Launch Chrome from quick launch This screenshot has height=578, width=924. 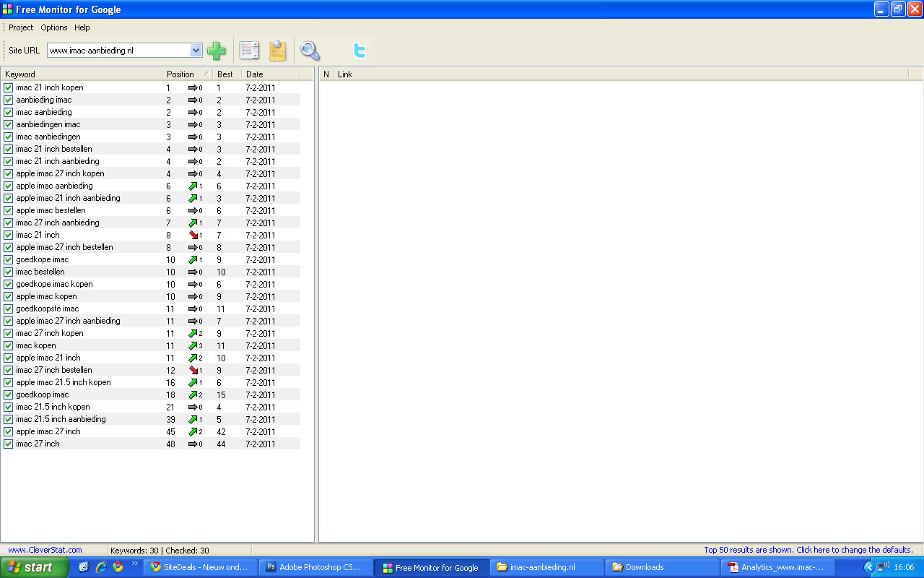[x=118, y=567]
